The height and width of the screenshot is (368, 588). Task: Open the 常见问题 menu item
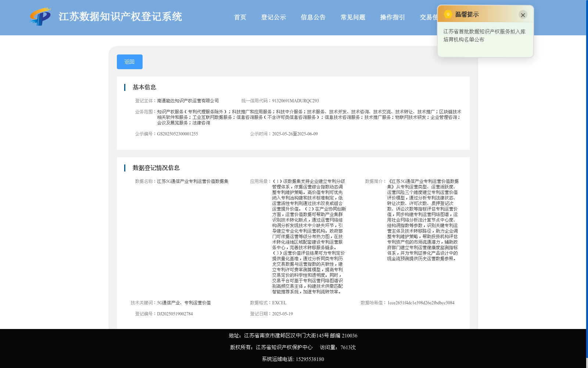353,17
